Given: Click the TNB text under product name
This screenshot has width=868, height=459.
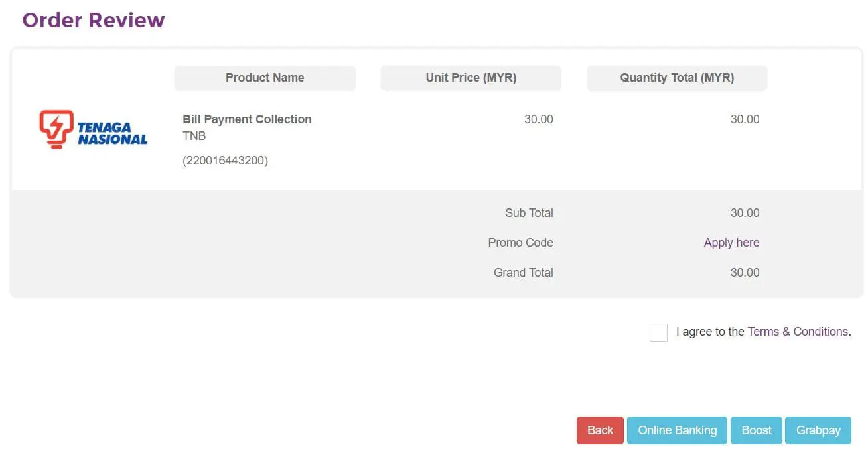Looking at the screenshot, I should click(x=194, y=136).
